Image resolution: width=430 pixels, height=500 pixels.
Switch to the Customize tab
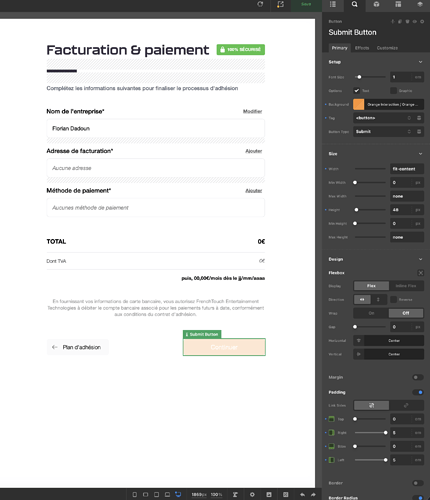point(387,48)
